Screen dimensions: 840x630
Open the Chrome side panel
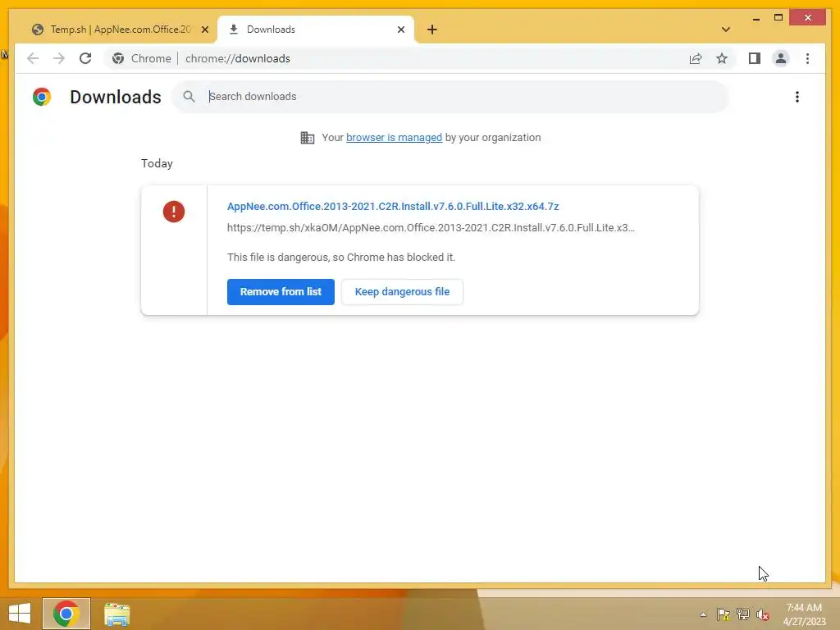755,58
